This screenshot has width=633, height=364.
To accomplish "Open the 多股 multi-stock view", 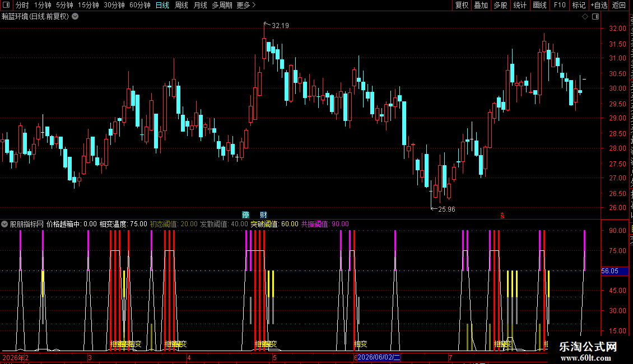I will click(x=500, y=5).
